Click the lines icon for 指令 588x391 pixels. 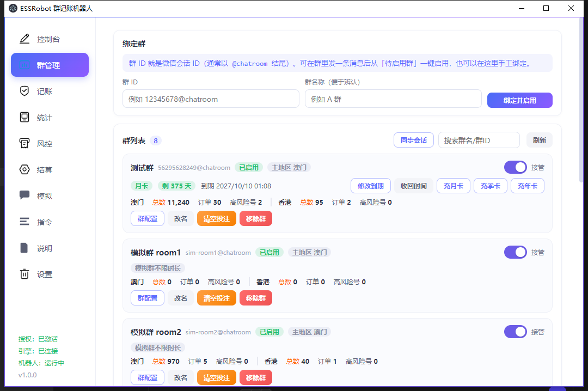[24, 222]
